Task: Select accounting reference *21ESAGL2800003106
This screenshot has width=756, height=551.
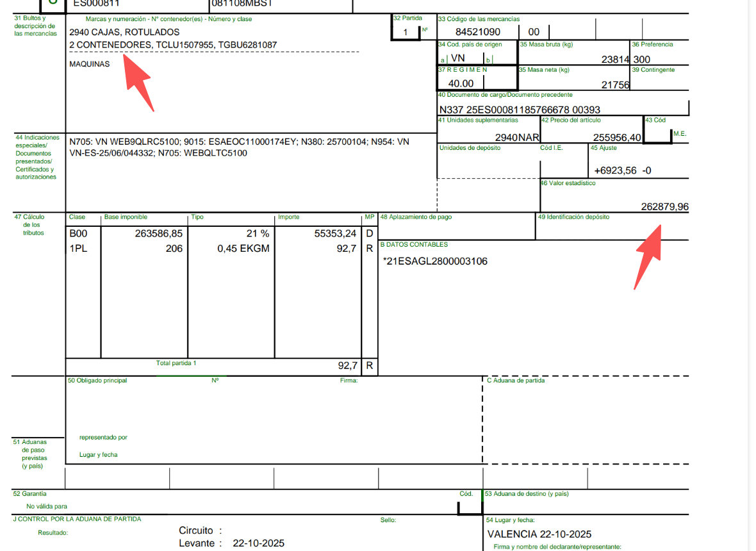Action: coord(435,261)
